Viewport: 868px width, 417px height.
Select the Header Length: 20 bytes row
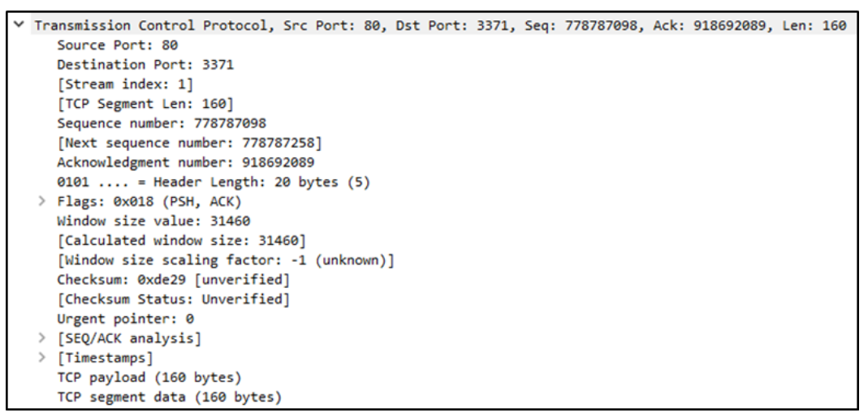point(214,183)
